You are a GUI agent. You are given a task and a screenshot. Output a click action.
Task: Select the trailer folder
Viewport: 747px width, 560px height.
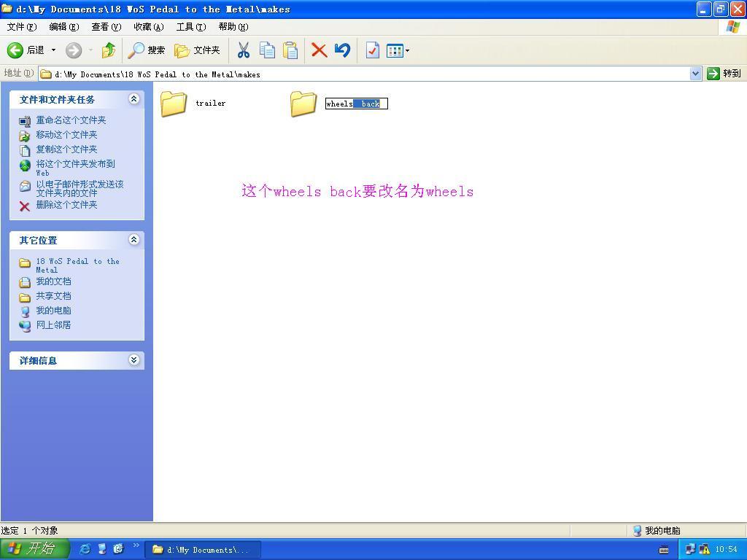click(175, 104)
